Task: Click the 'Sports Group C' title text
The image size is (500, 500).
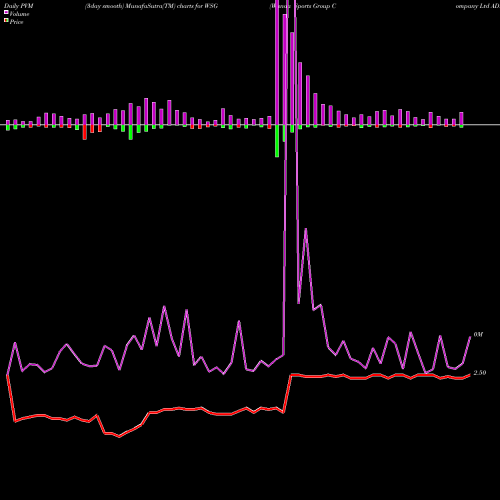Action: pos(316,6)
